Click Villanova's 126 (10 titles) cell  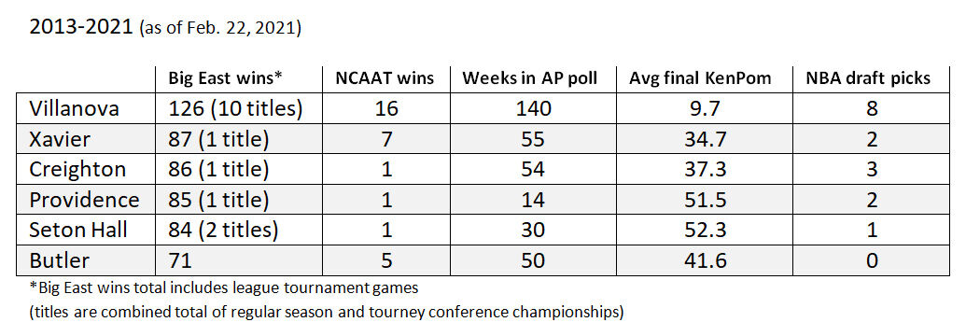point(236,108)
